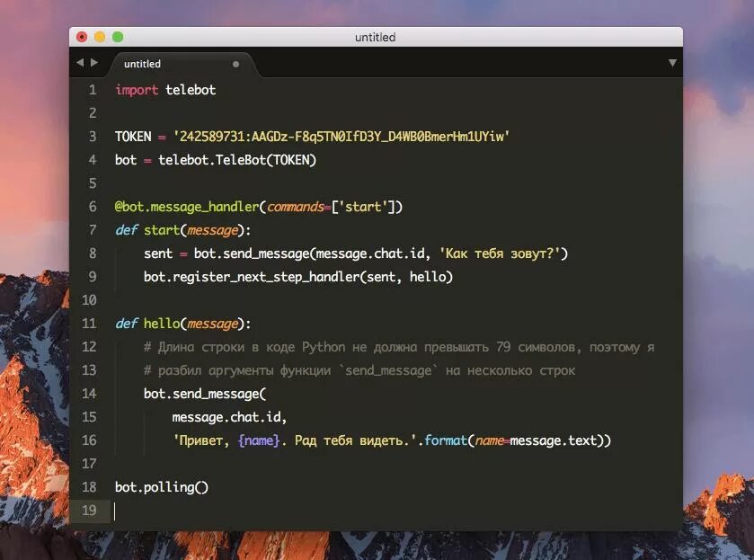Viewport: 754px width, 560px height.
Task: Close the window with the red button
Action: (x=82, y=37)
